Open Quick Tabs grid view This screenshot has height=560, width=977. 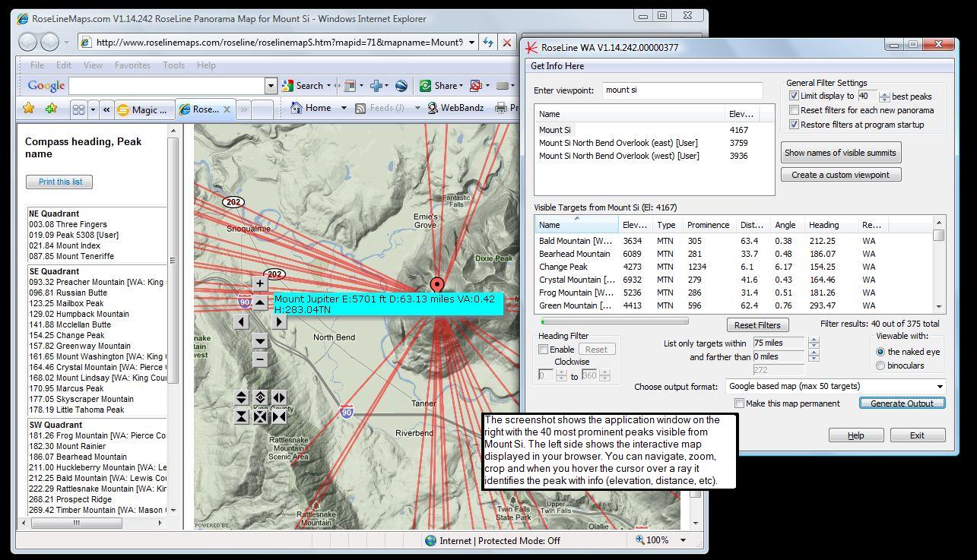[78, 109]
